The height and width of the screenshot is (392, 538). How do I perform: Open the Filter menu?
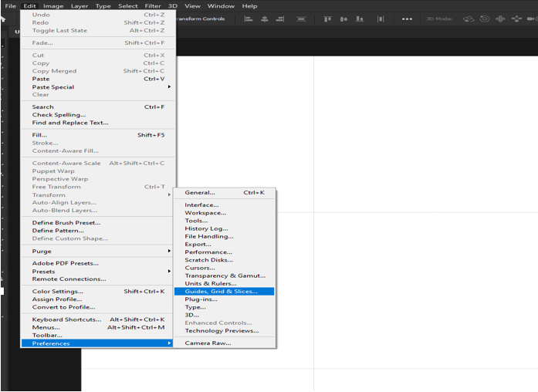tap(153, 5)
